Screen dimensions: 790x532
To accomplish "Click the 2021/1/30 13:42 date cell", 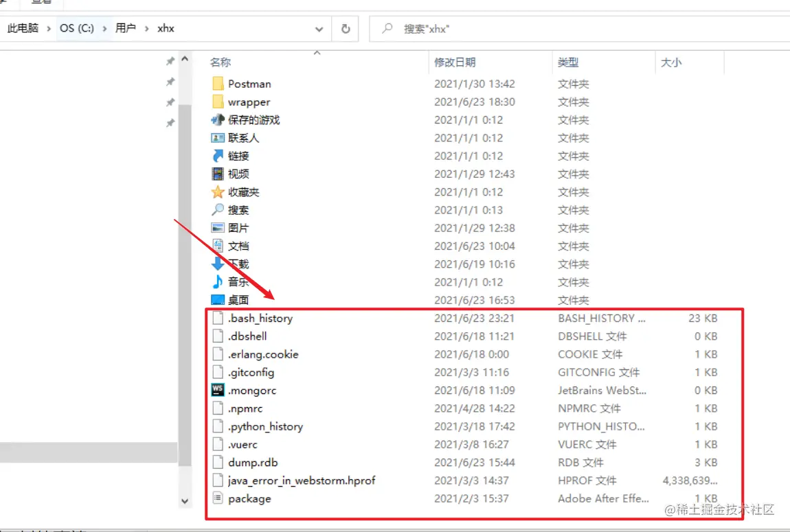I will (474, 84).
